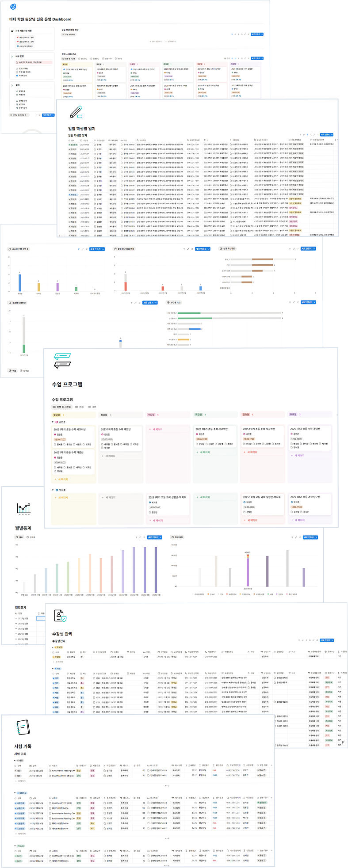The height and width of the screenshot is (868, 348).
Task: Click the blue circular dashboard logo icon
Action: [13, 7]
